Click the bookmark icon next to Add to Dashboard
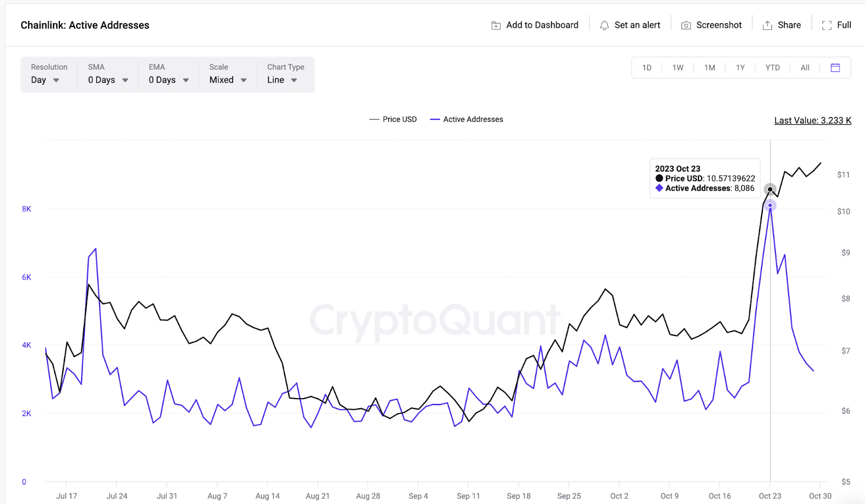 (x=496, y=25)
